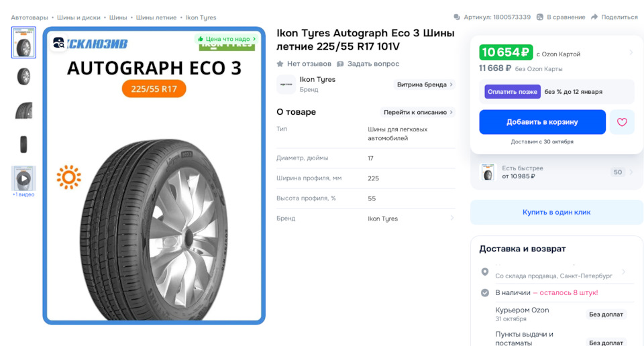Select the second tire thumbnail
Screen dimensions: 644x346
(23, 76)
